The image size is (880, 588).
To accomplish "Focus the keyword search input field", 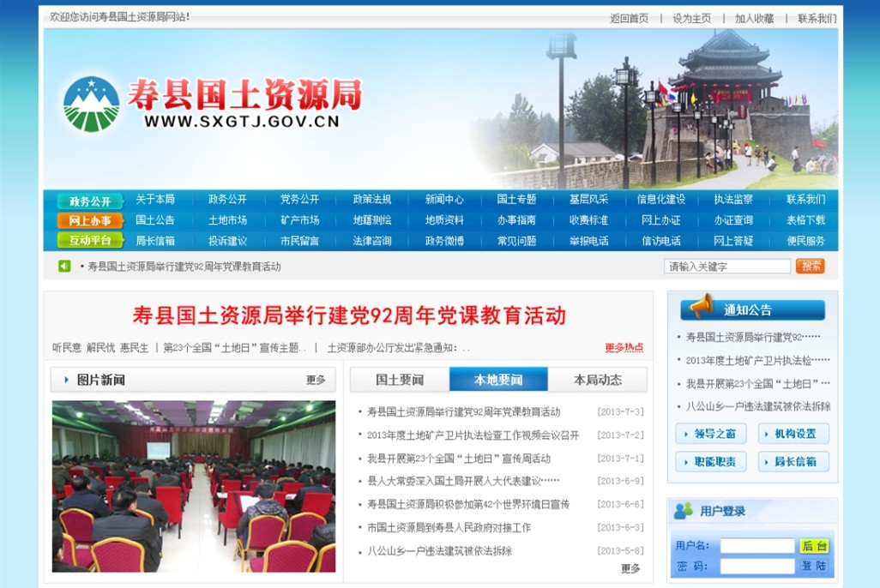I will (727, 267).
